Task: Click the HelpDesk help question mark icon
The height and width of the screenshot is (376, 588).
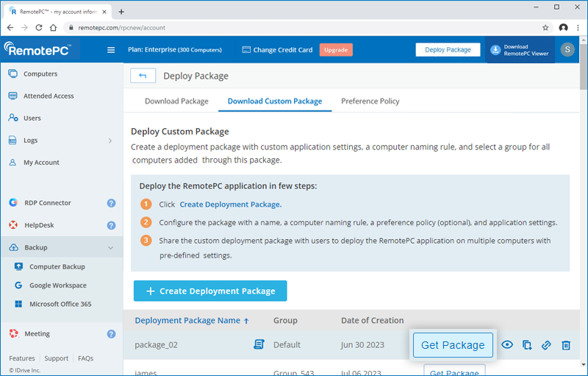Action: coord(111,225)
